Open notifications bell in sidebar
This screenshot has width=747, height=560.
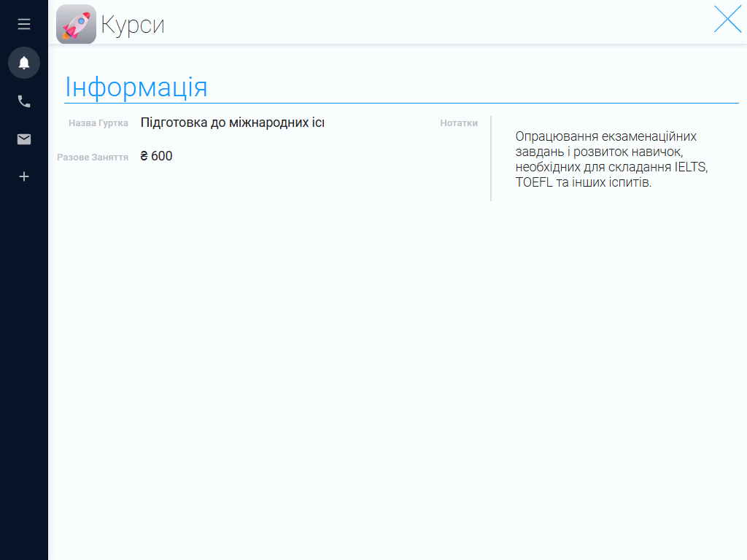pos(24,63)
